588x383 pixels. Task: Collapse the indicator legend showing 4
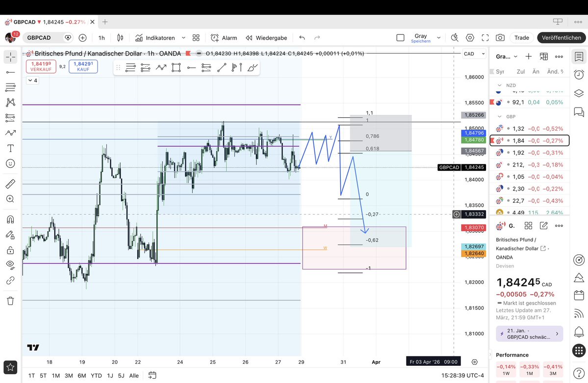(33, 81)
